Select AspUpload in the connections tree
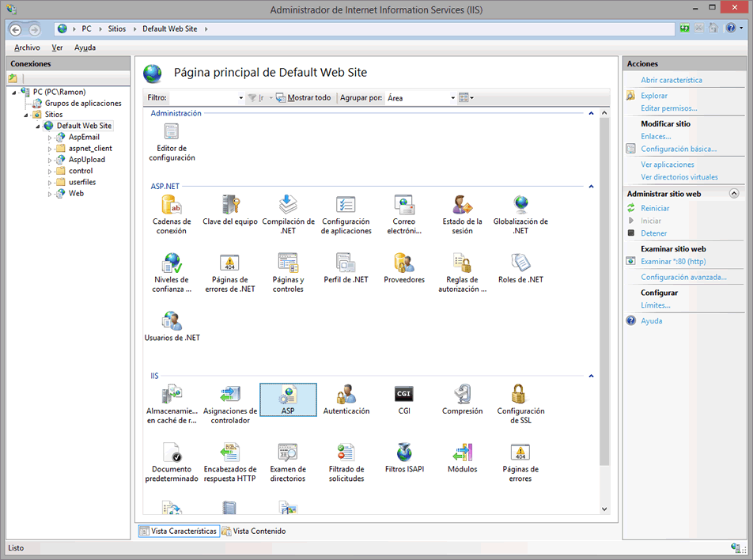 86,160
